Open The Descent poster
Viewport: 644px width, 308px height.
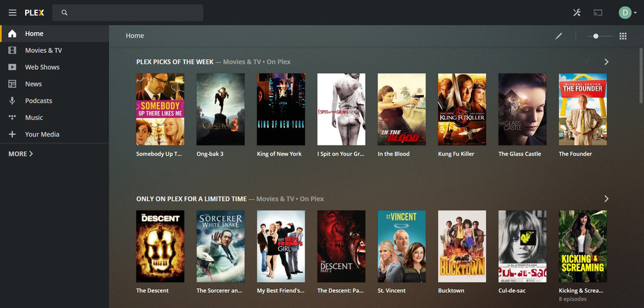[x=160, y=246]
